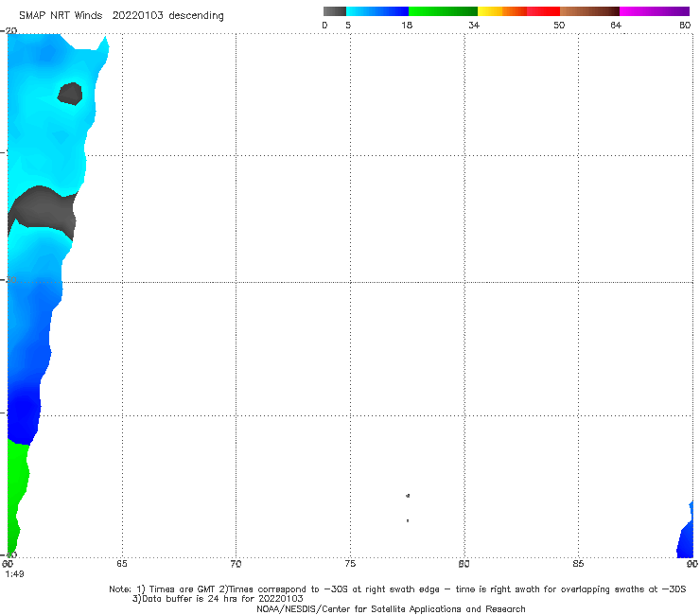Click the yellow segment of the color bar
Screen dimensions: 700x615
[490, 11]
